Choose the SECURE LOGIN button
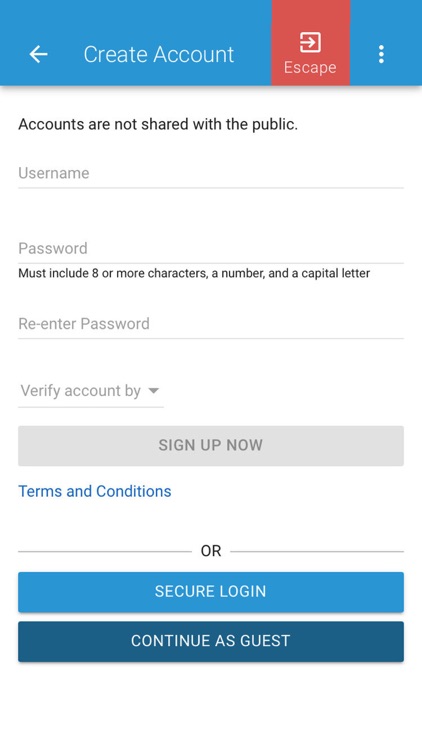 [x=211, y=592]
